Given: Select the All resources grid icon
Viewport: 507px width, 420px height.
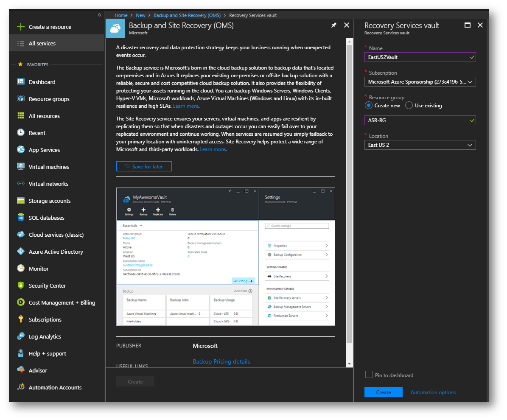Looking at the screenshot, I should tap(21, 116).
